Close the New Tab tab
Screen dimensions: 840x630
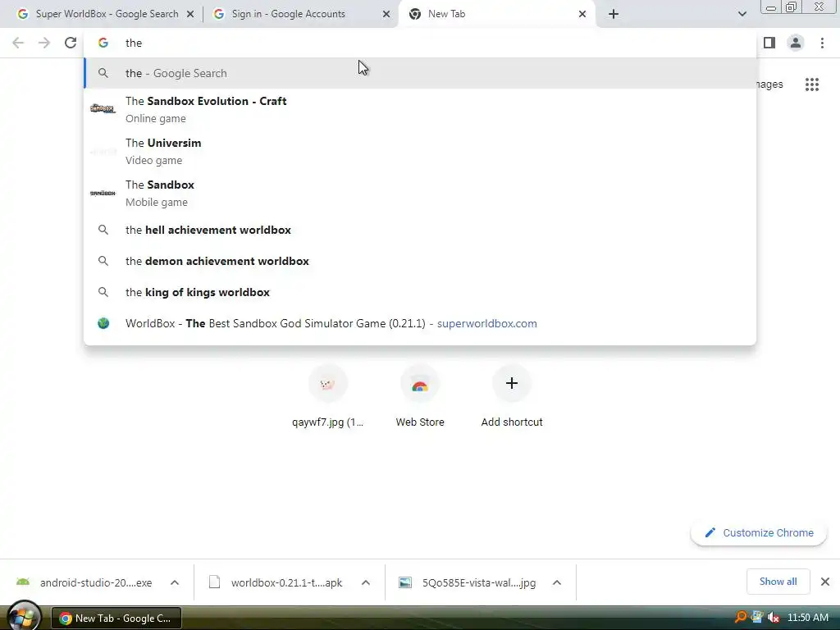pos(582,14)
